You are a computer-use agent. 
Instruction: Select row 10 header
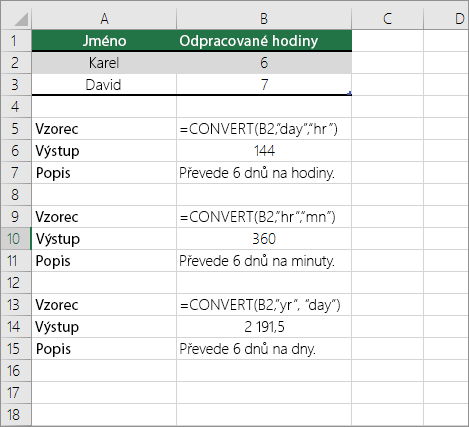(16, 239)
